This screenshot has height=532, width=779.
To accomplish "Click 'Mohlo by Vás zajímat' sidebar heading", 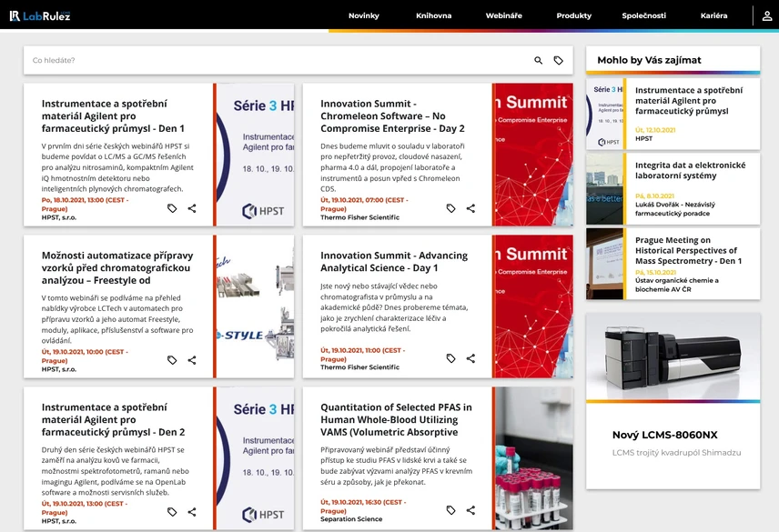I will tap(649, 60).
